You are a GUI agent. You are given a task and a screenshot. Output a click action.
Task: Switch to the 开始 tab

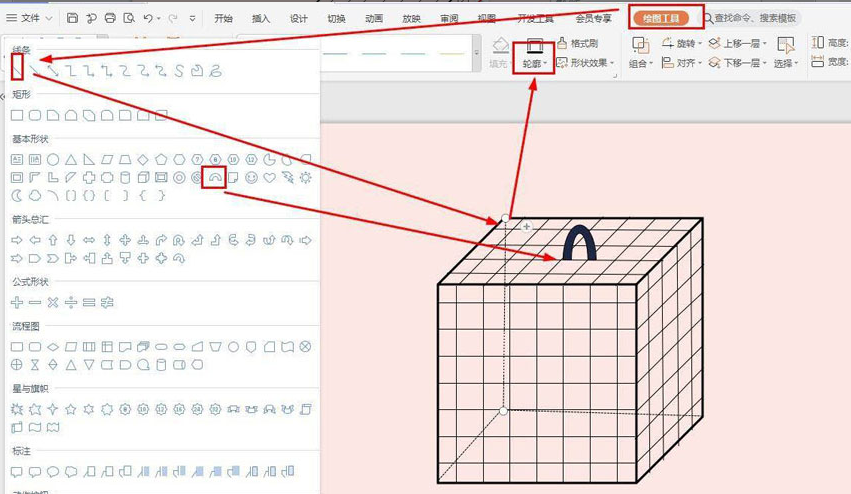[223, 18]
